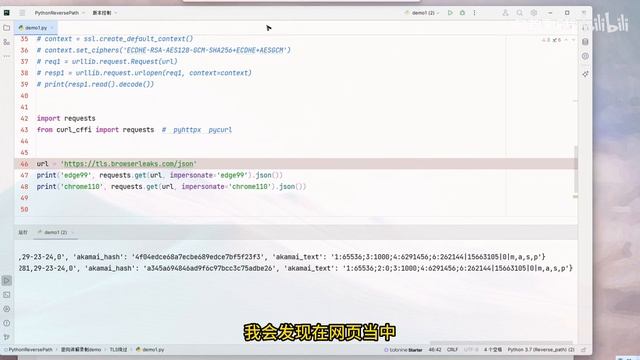The image size is (640, 360).
Task: Open the Structure tool window icon
Action: (7, 42)
